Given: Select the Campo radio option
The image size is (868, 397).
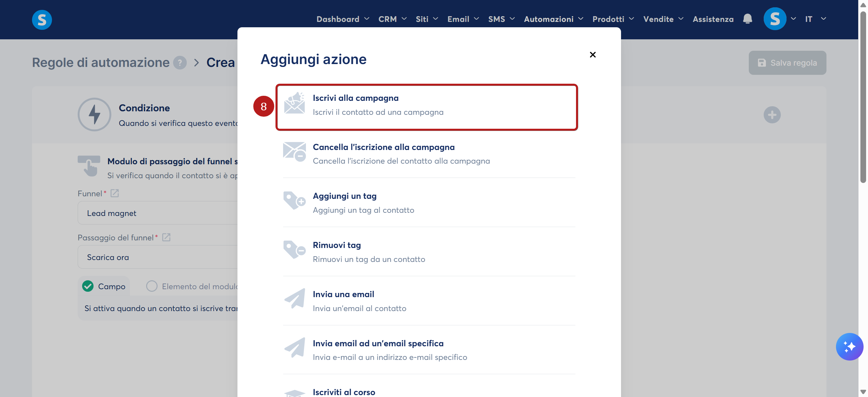Looking at the screenshot, I should point(88,286).
